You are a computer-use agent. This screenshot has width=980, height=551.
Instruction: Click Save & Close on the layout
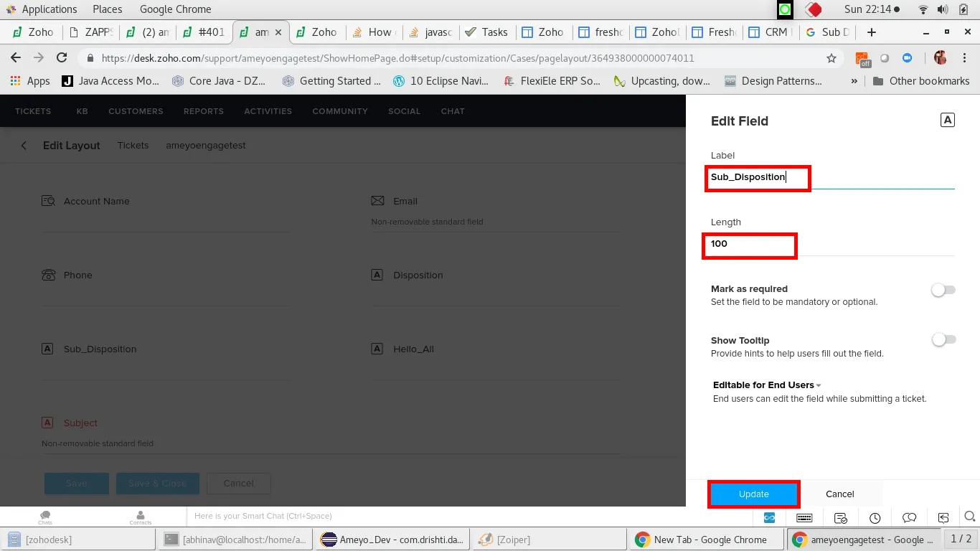tap(157, 484)
